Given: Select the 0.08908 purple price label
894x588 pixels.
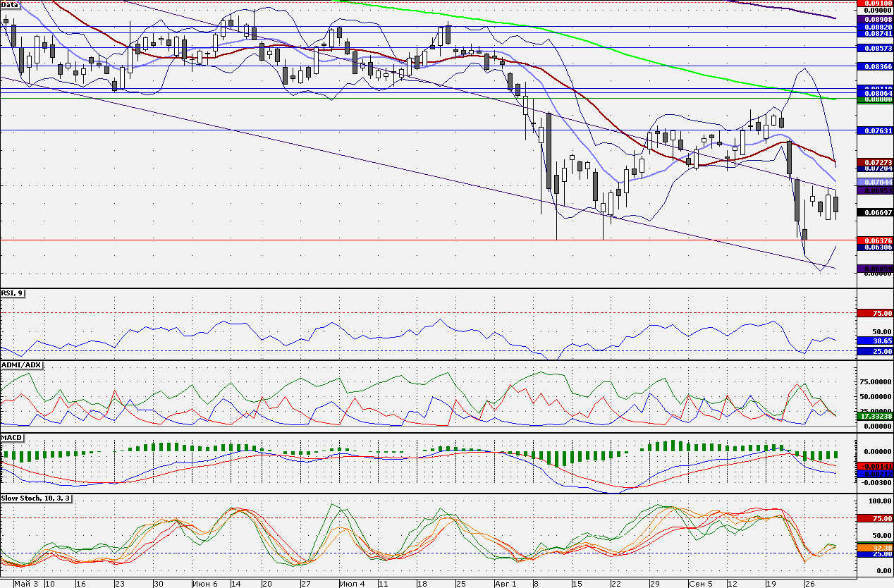Looking at the screenshot, I should coord(875,20).
